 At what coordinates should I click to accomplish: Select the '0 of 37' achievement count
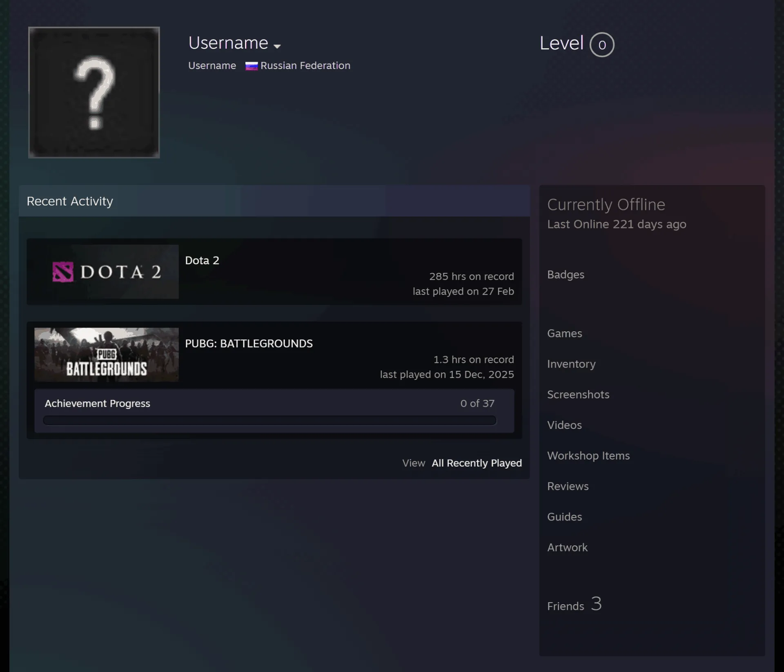click(x=477, y=403)
